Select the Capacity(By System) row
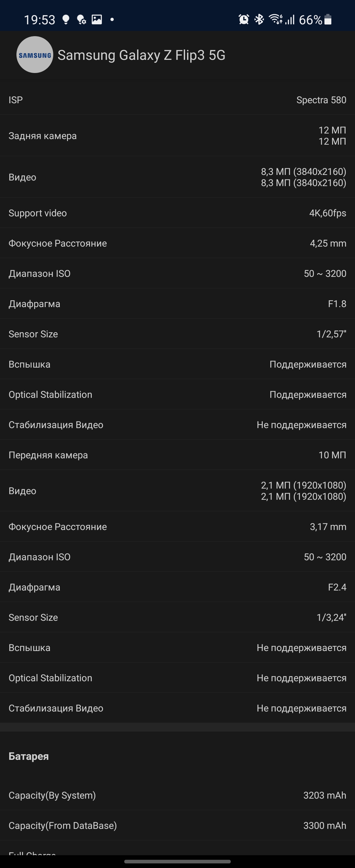Screen dimensions: 355x868 click(177, 795)
